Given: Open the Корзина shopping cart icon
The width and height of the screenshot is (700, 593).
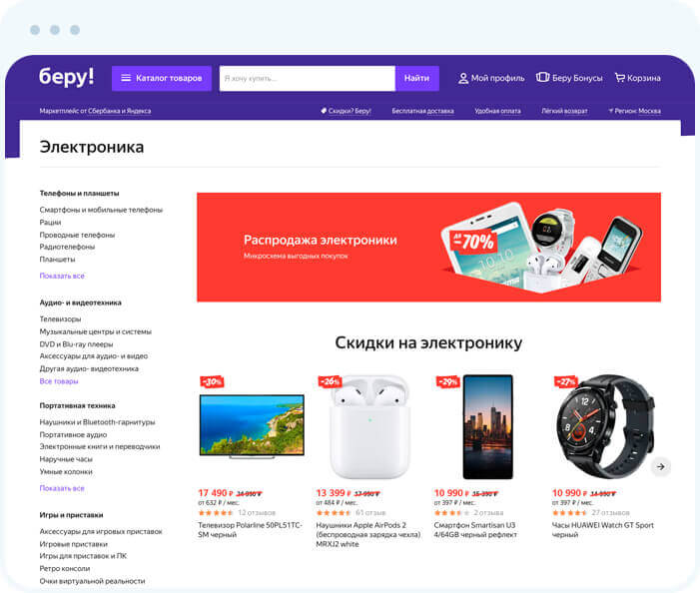Looking at the screenshot, I should click(x=620, y=78).
